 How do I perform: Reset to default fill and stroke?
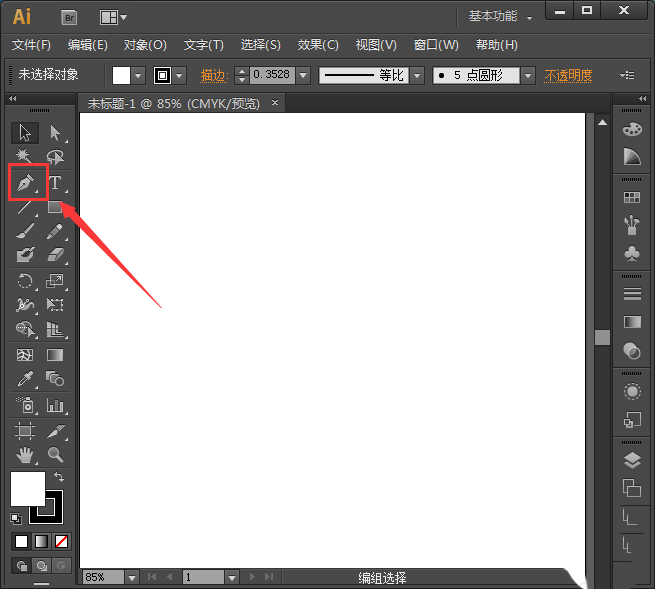click(x=16, y=519)
